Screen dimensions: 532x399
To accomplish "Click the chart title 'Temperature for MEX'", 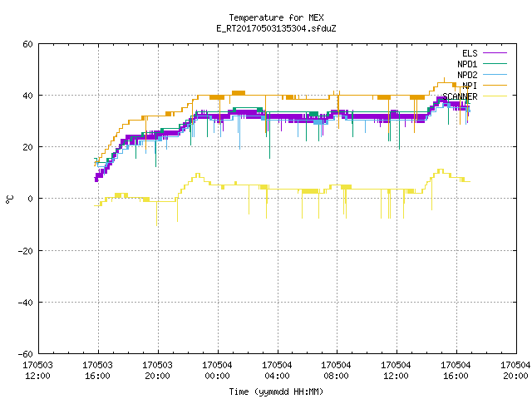I will coord(276,17).
